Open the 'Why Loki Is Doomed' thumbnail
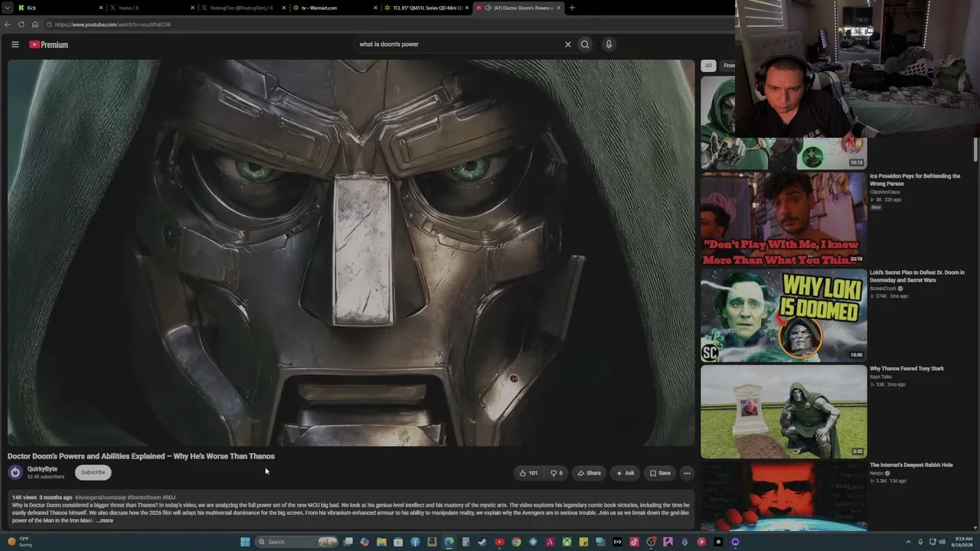Screen dimensions: 980x551 tap(784, 315)
